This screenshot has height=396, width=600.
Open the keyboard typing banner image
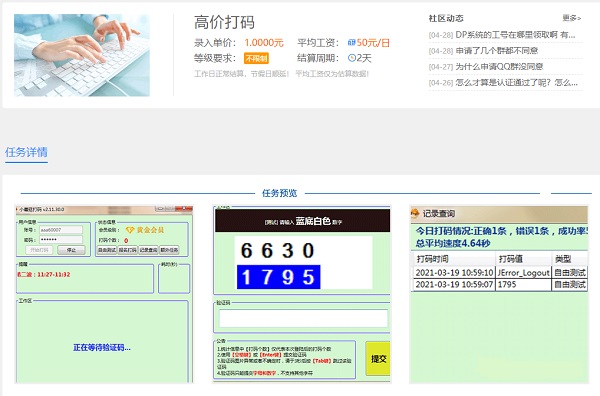click(x=82, y=55)
